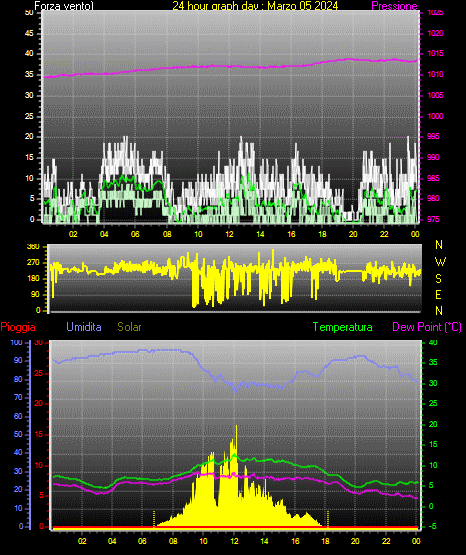Viewport: 466px width, 555px height.
Task: Click the 1010 pressure axis value
Action: [436, 75]
